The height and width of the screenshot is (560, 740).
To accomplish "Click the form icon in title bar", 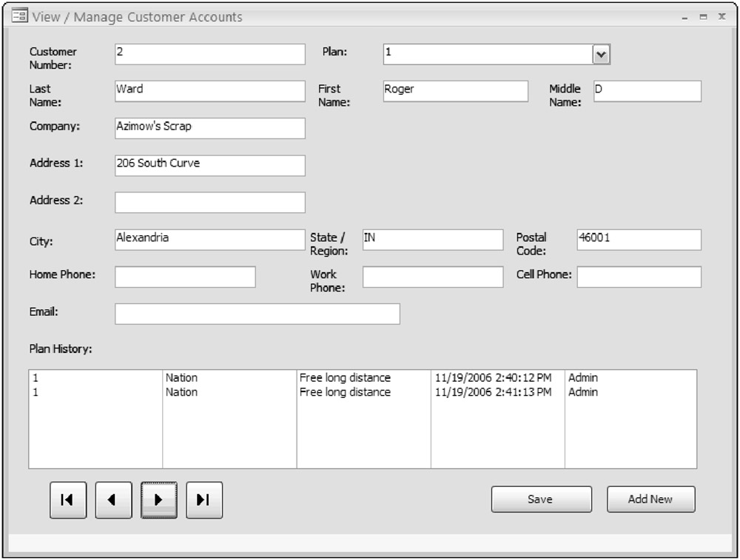I will [x=20, y=16].
